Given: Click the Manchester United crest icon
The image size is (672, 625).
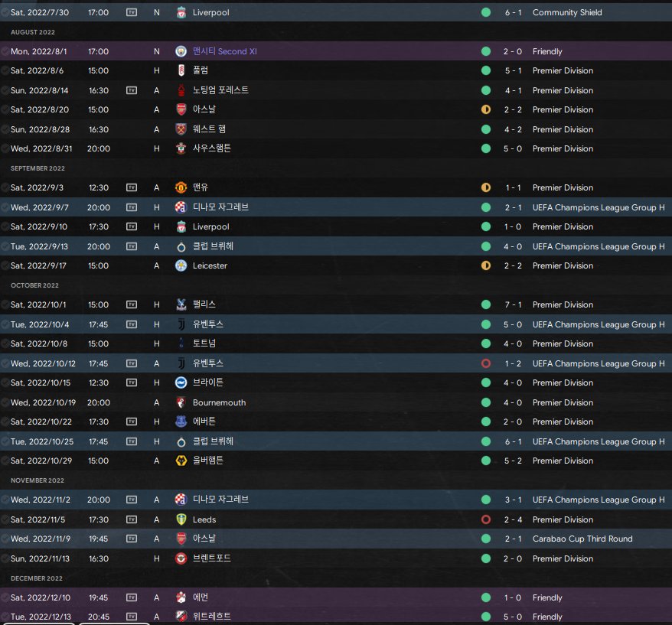Looking at the screenshot, I should pyautogui.click(x=181, y=187).
